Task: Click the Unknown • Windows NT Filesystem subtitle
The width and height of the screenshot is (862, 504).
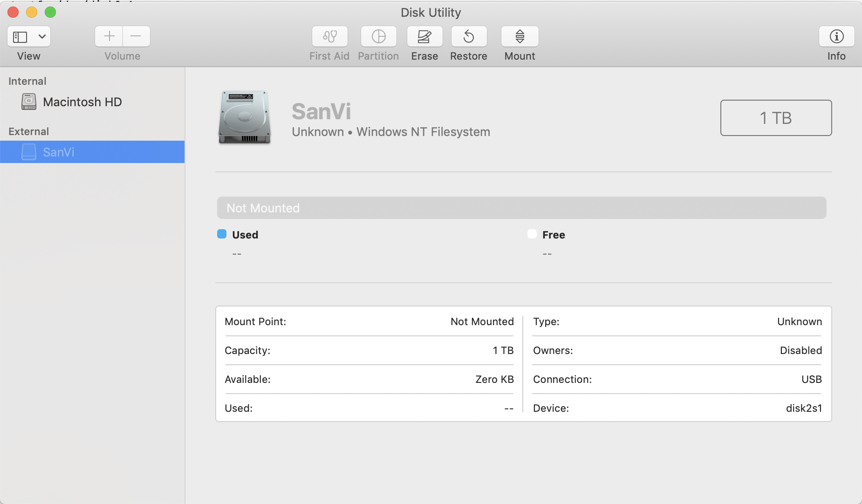Action: click(391, 132)
